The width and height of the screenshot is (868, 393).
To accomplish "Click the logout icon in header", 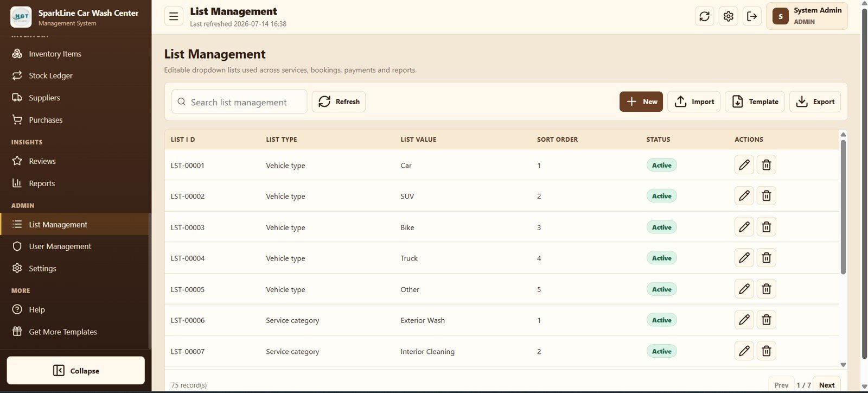I will click(x=752, y=16).
